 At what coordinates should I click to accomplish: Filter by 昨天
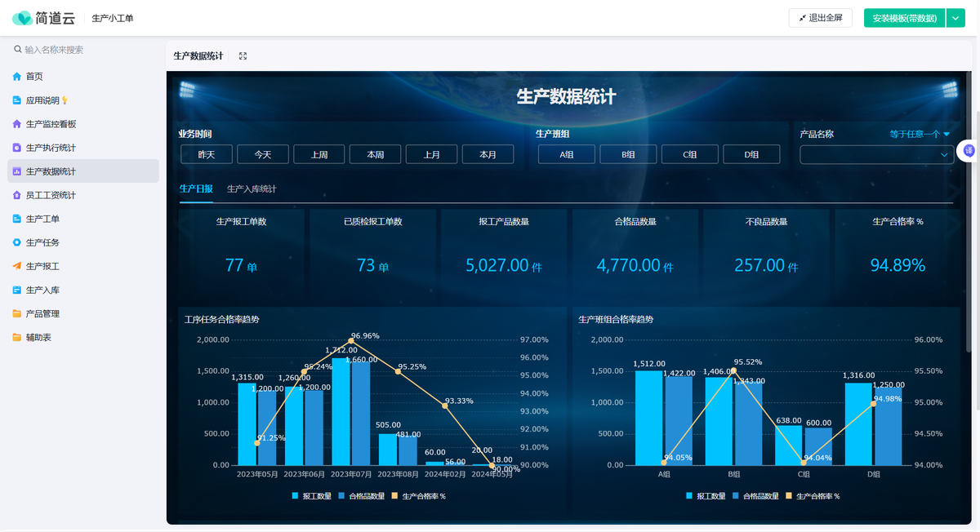coord(207,154)
